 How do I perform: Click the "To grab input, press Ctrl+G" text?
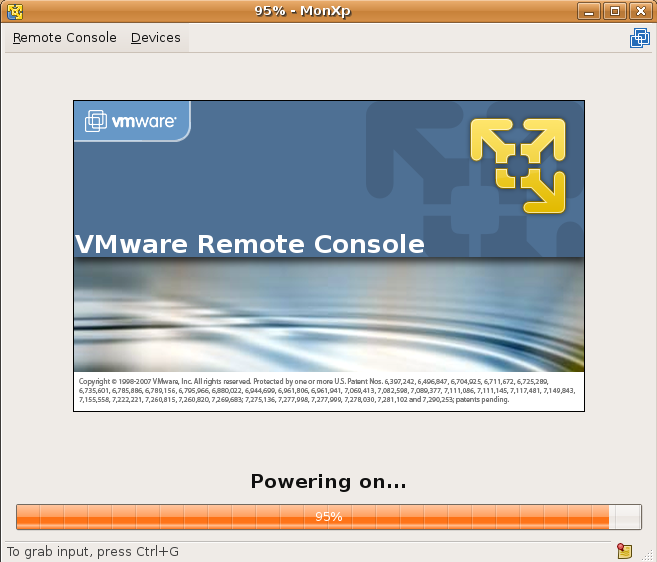(93, 552)
